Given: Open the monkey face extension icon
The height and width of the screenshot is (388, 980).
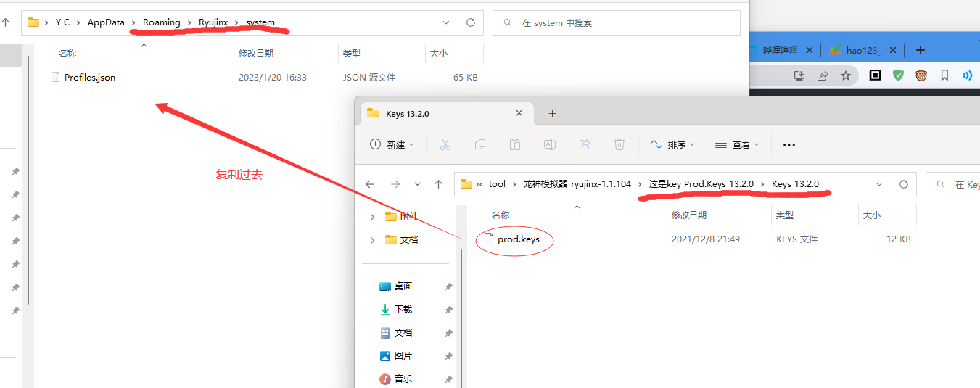Looking at the screenshot, I should (921, 75).
